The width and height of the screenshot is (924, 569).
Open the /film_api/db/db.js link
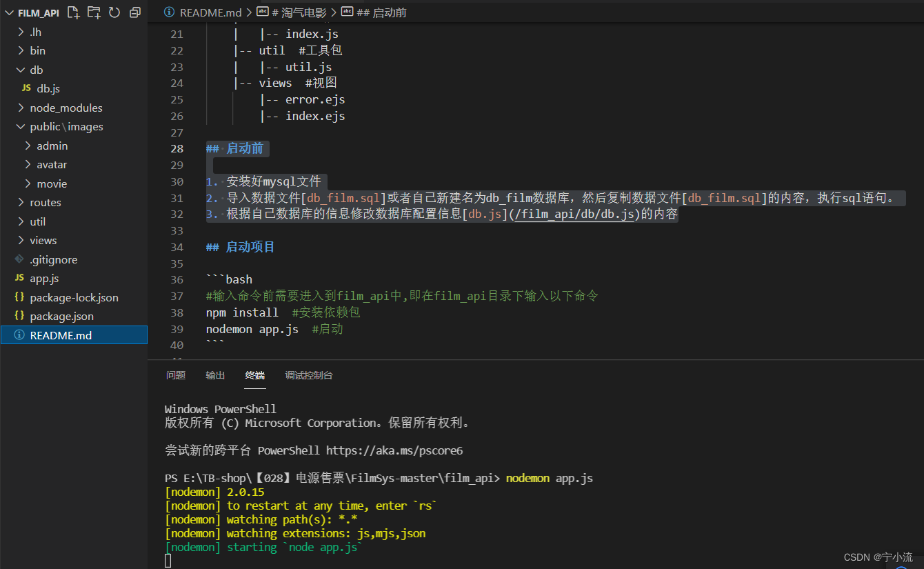(x=574, y=214)
